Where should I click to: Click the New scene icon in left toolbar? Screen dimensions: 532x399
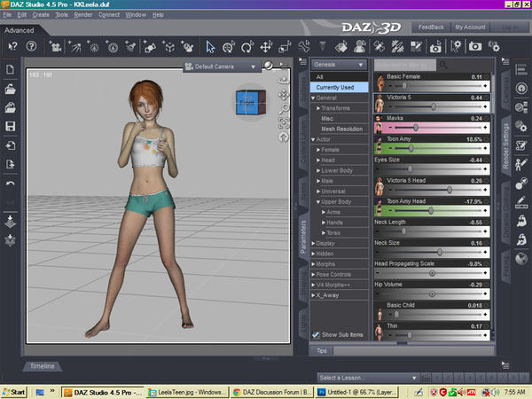tap(10, 70)
